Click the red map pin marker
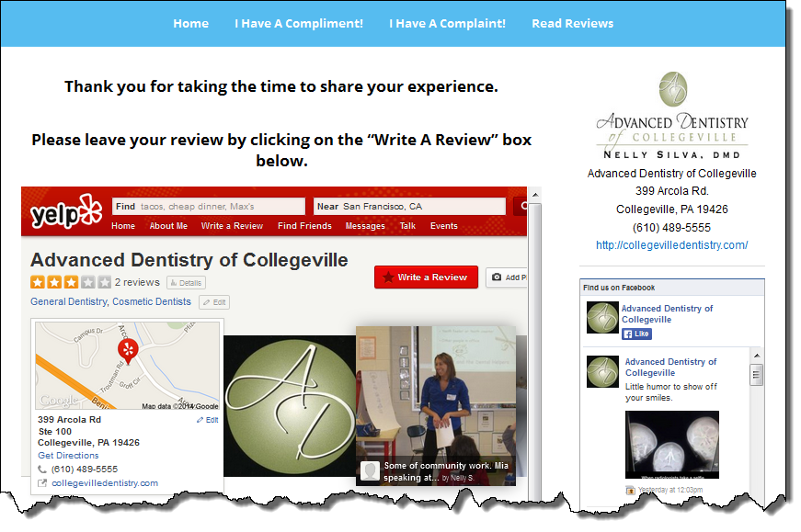The width and height of the screenshot is (801, 532). click(x=128, y=351)
